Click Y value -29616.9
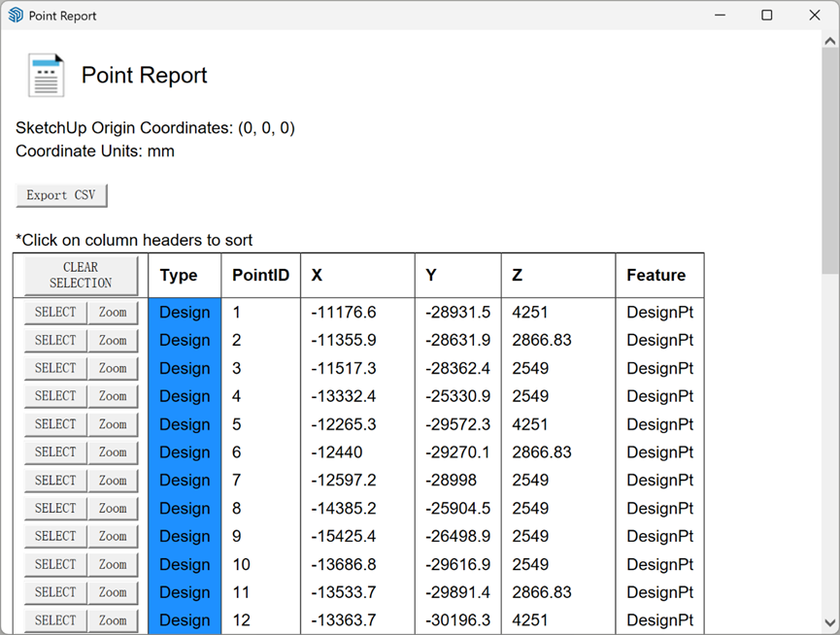The width and height of the screenshot is (840, 635). tap(458, 564)
